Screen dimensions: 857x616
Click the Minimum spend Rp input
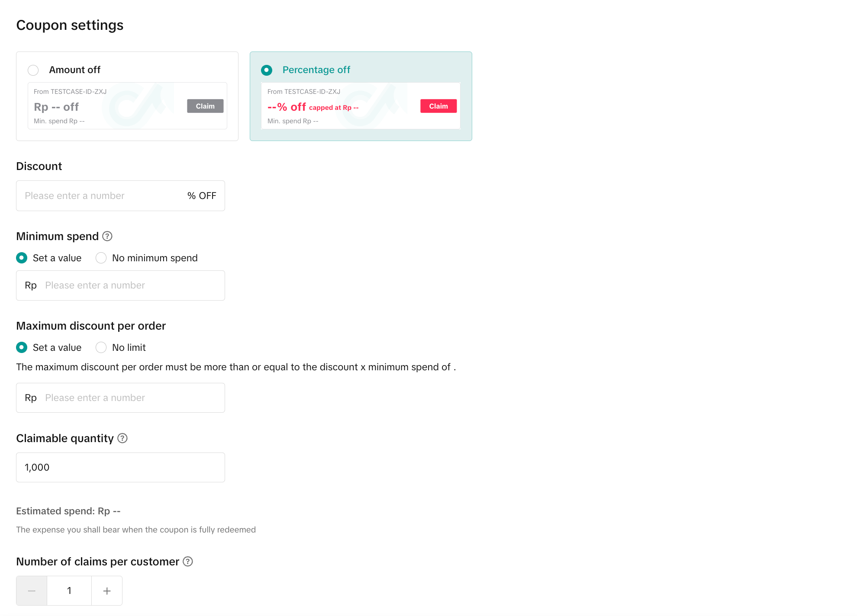130,286
